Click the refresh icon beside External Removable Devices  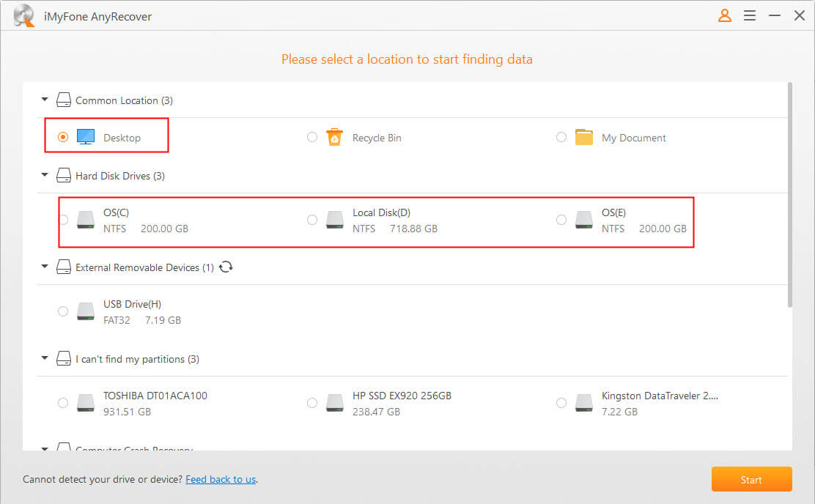pyautogui.click(x=226, y=267)
